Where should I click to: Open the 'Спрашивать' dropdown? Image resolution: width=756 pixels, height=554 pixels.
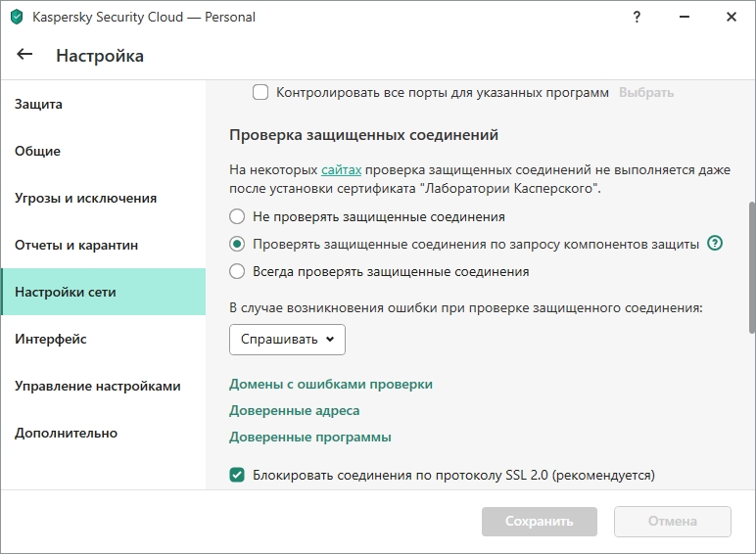(x=287, y=340)
